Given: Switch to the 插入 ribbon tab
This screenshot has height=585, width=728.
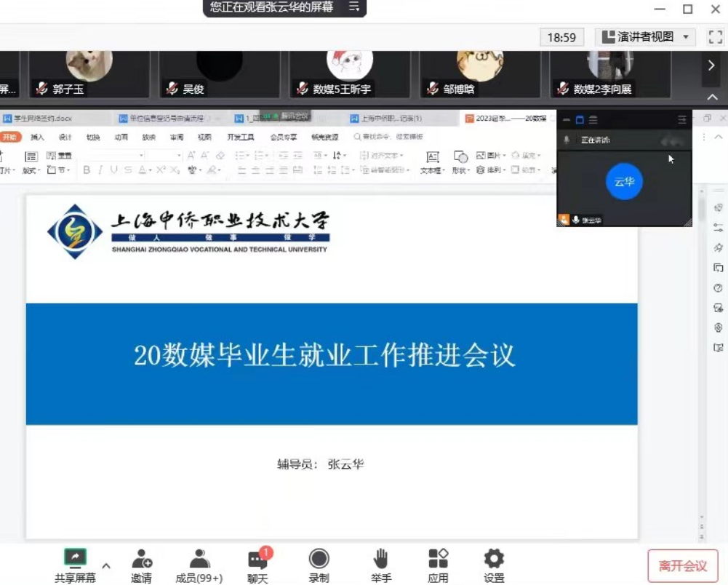Looking at the screenshot, I should coord(37,137).
